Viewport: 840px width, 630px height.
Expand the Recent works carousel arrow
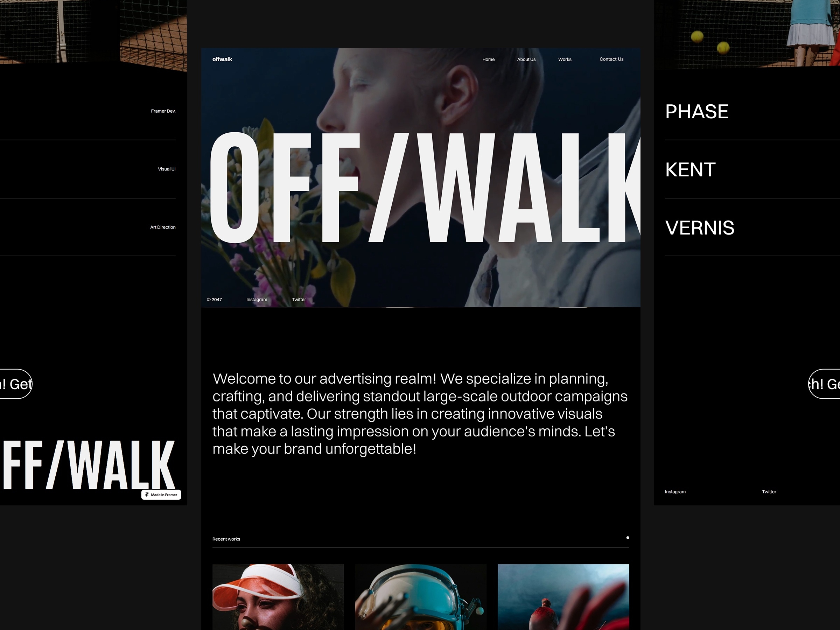click(x=626, y=537)
